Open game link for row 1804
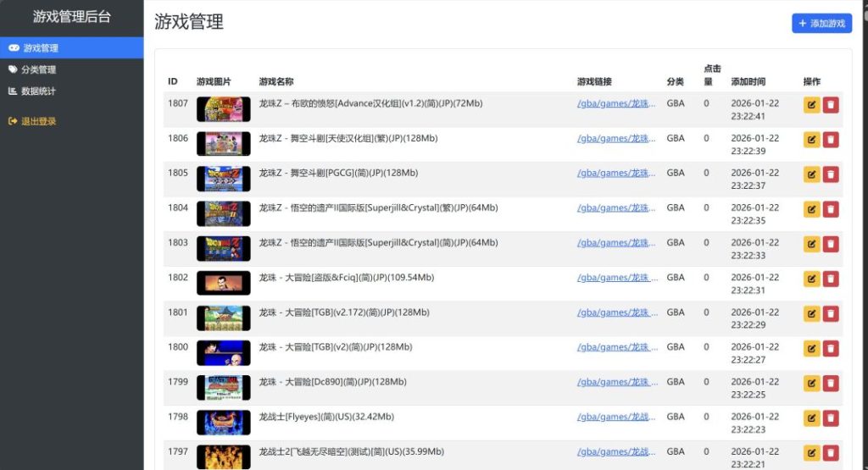 click(x=616, y=208)
